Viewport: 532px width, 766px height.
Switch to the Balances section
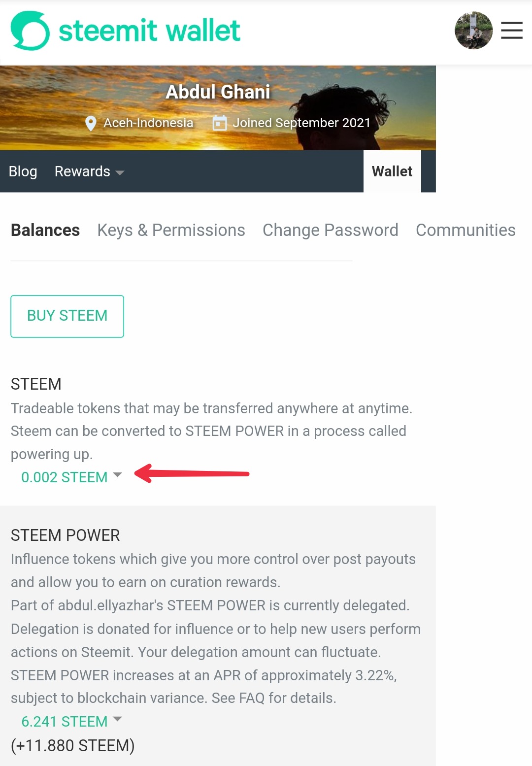[x=45, y=230]
